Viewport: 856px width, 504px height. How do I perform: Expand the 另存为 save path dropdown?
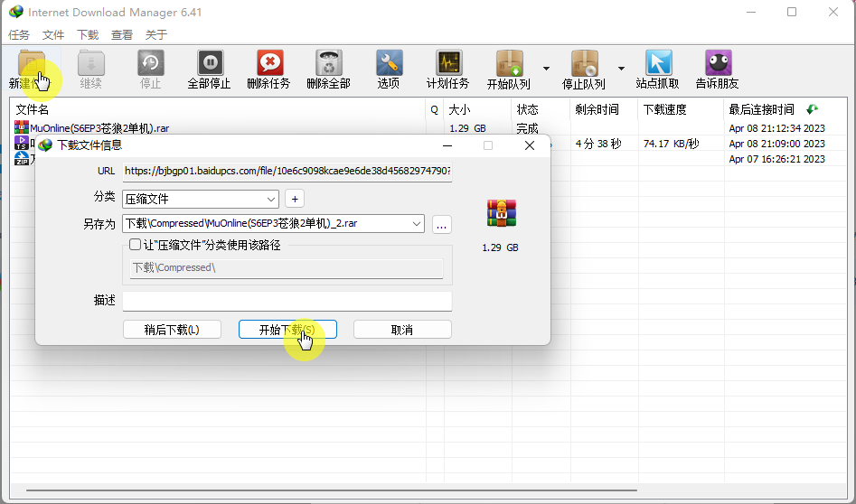pyautogui.click(x=416, y=223)
